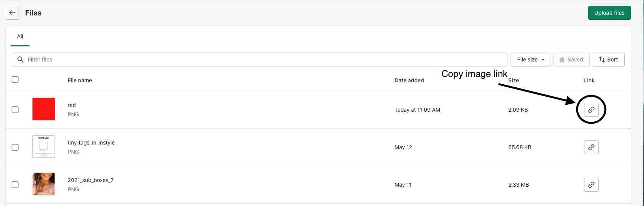Click the tiny_tags_in_instyle file name
This screenshot has height=206, width=644.
[91, 143]
